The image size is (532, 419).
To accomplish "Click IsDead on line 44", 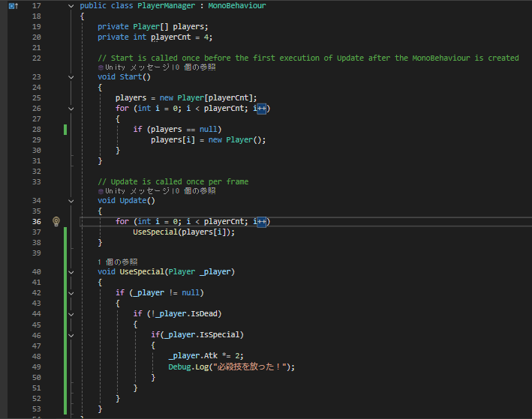I will [204, 314].
